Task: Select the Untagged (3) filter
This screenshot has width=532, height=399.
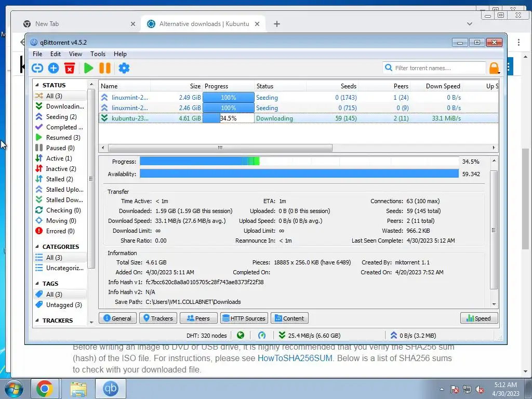Action: click(x=60, y=305)
